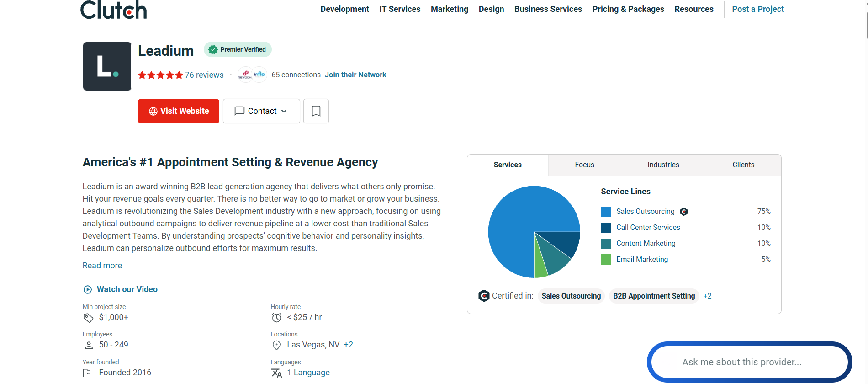Click the clock icon for hourly rate
Viewport: 868px width, 384px height.
(x=277, y=318)
